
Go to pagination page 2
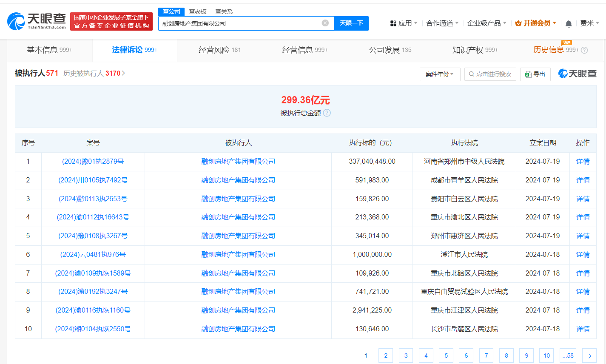pyautogui.click(x=386, y=355)
